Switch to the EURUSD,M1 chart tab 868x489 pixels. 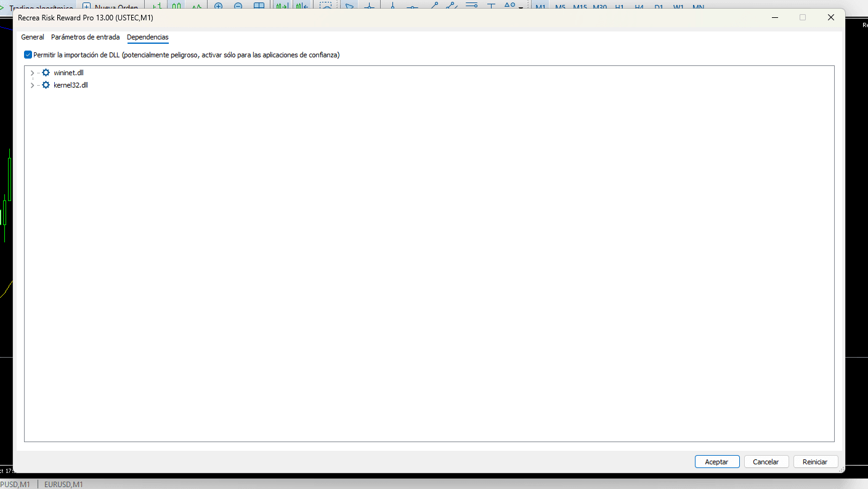pyautogui.click(x=63, y=484)
